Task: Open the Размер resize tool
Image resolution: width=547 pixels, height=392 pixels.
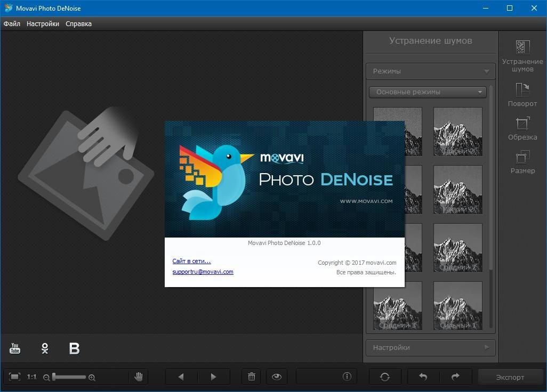Action: (522, 162)
